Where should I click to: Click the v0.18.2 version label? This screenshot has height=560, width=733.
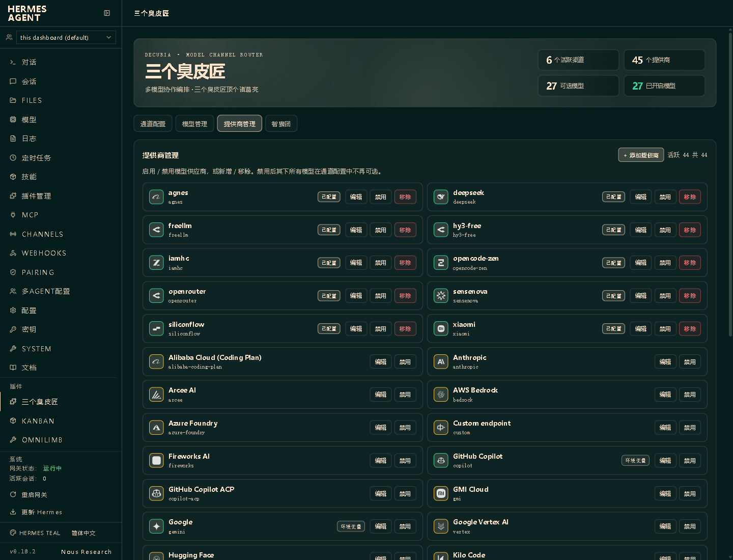[x=23, y=551]
